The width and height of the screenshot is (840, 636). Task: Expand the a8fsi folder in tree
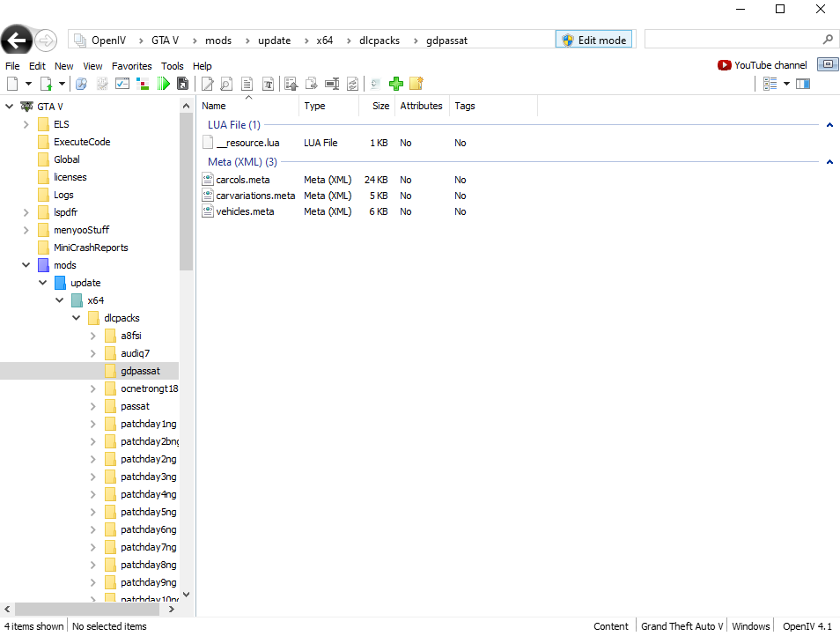(x=93, y=336)
